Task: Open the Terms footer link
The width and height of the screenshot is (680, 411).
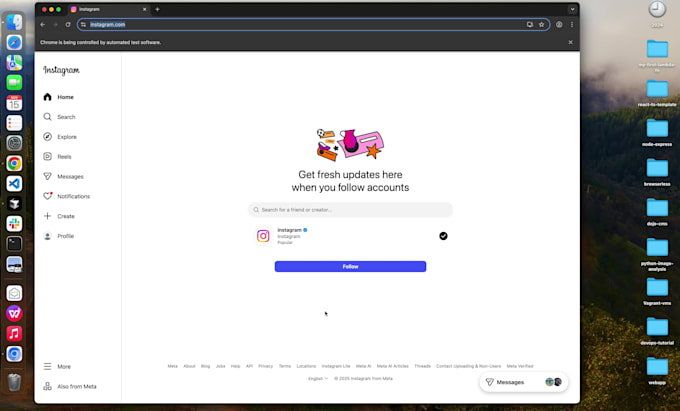Action: coord(284,366)
